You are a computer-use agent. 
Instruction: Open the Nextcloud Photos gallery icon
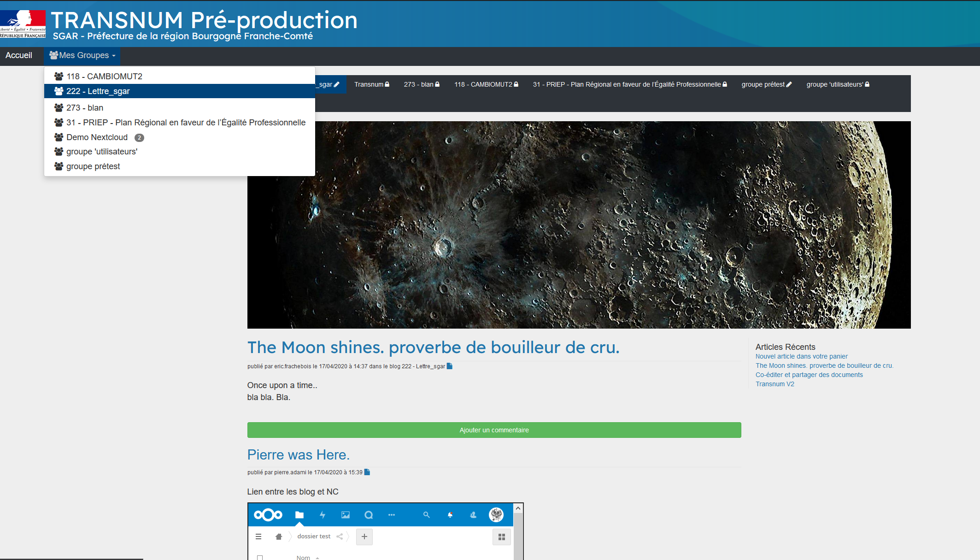tap(346, 515)
